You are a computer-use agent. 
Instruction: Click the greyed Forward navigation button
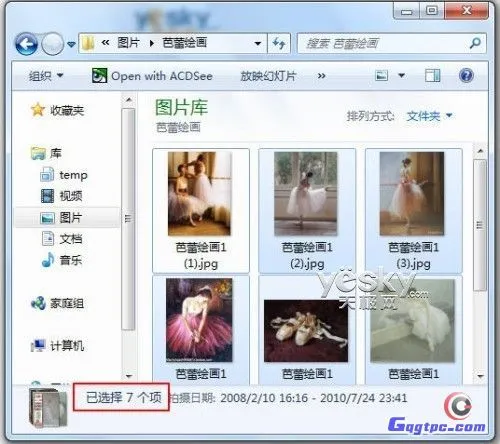53,43
